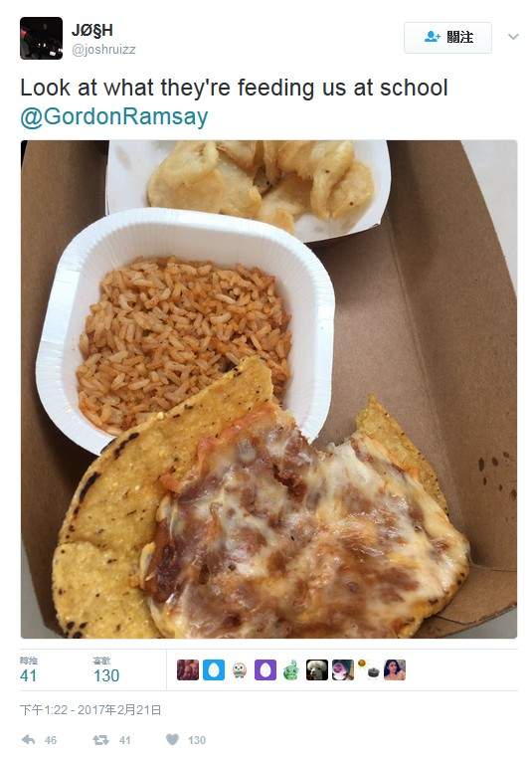
Task: Click the blue egg avatar
Action: click(x=214, y=670)
